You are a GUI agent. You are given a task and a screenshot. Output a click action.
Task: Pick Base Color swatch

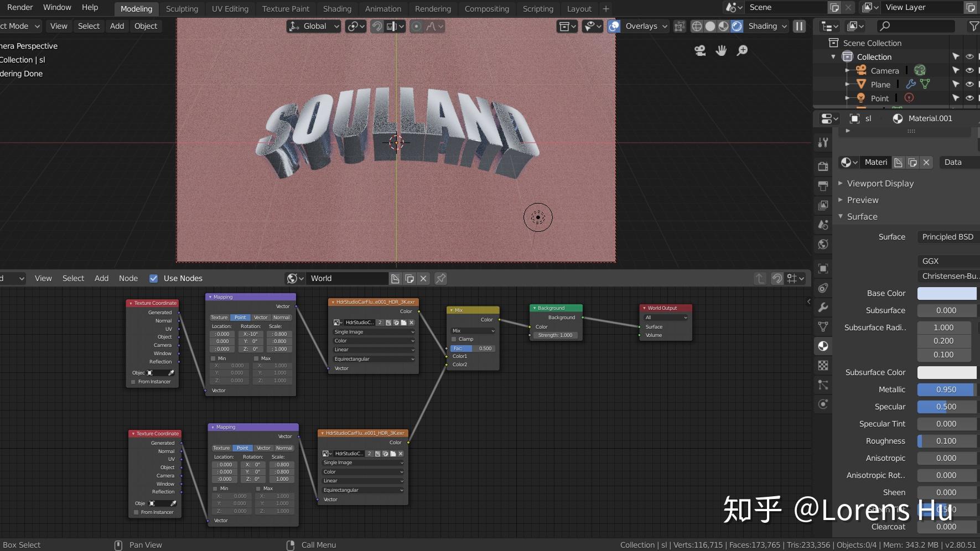point(947,293)
